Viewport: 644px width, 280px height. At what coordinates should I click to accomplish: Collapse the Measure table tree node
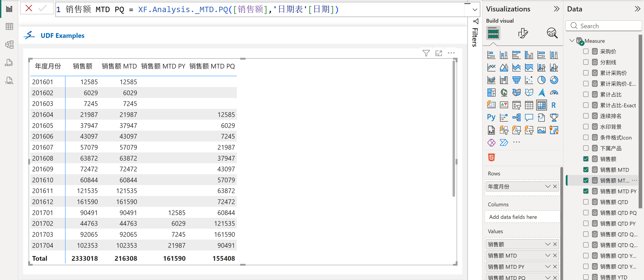(x=572, y=41)
